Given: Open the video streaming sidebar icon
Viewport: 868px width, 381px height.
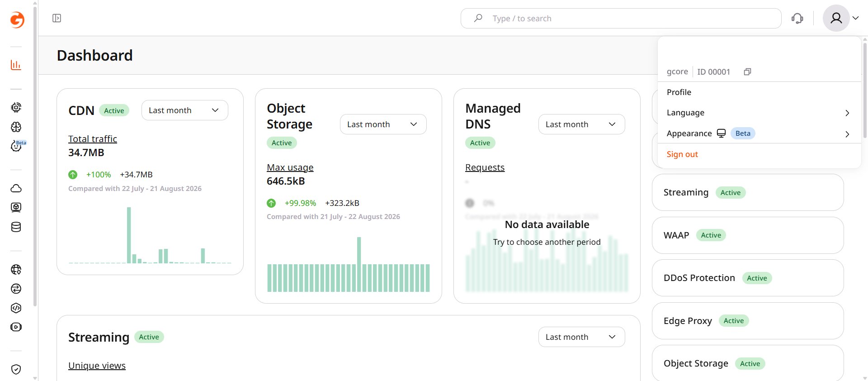Looking at the screenshot, I should [16, 327].
